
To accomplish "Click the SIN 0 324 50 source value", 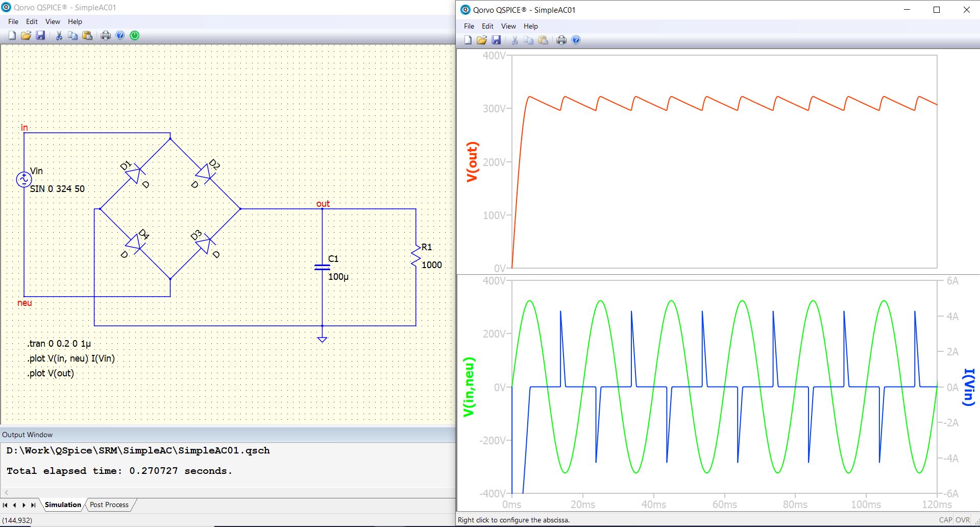I will tap(57, 188).
